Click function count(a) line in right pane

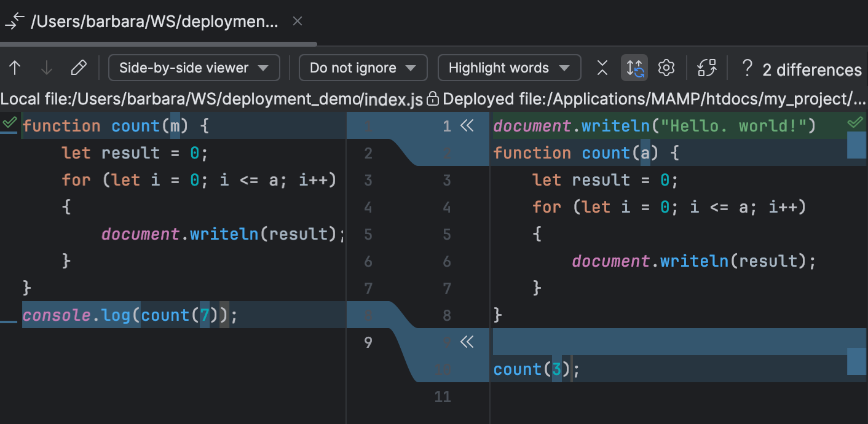point(586,153)
